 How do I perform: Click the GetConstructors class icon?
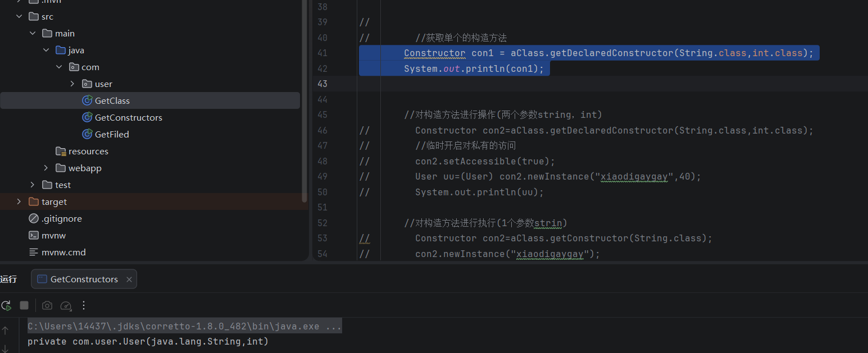[87, 118]
